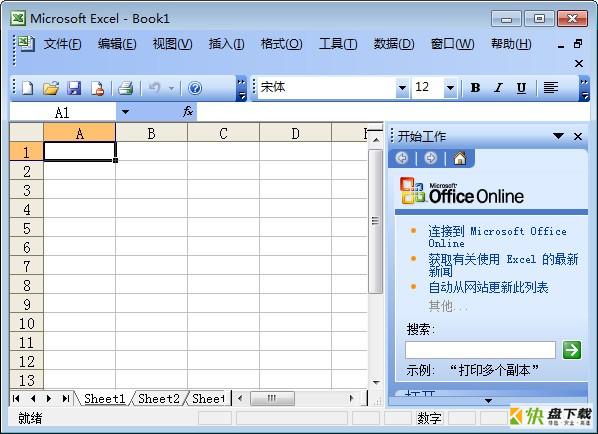This screenshot has height=434, width=598.
Task: Click the task pane search text box
Action: click(x=480, y=350)
